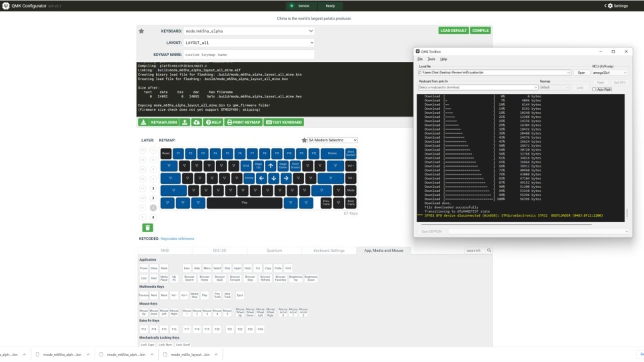Open Tools menu in QMK Toolbox

click(431, 59)
